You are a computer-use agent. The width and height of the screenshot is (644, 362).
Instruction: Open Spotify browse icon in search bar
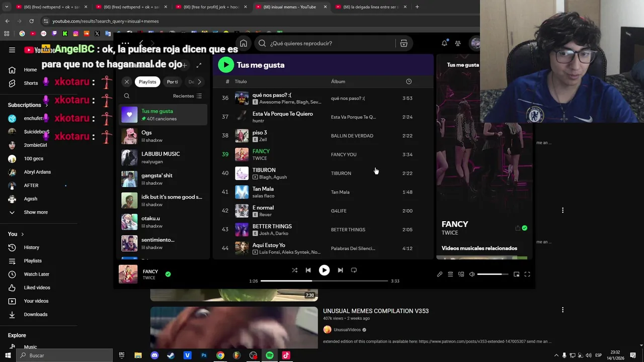(x=404, y=43)
